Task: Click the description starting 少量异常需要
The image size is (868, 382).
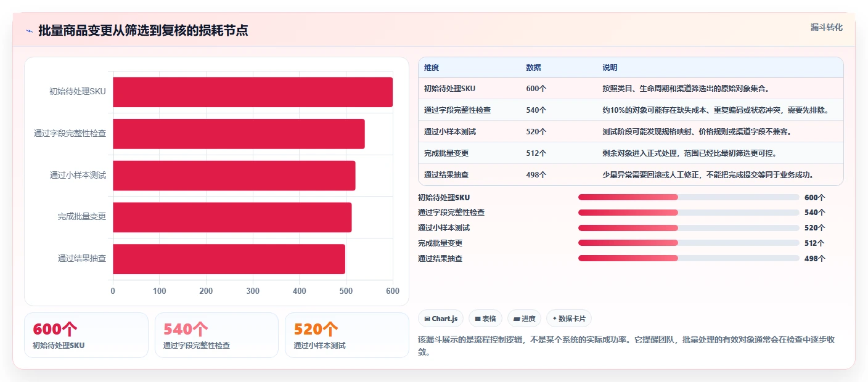Action: (x=708, y=175)
